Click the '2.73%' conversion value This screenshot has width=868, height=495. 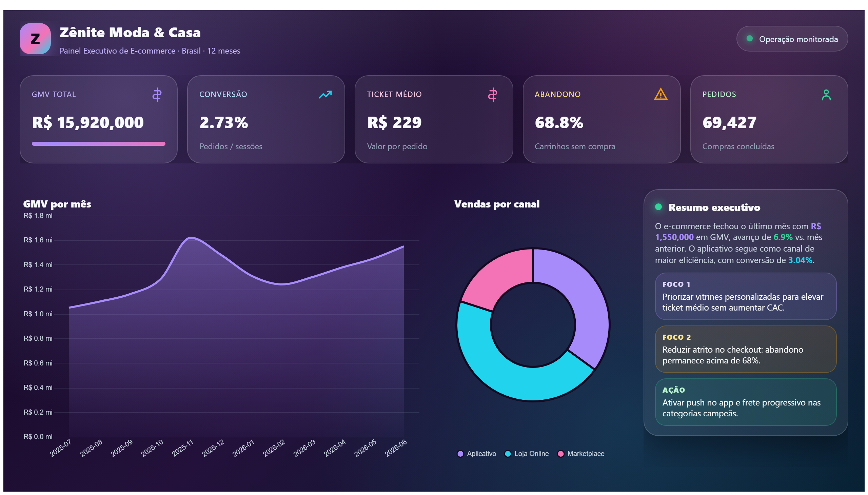(223, 122)
